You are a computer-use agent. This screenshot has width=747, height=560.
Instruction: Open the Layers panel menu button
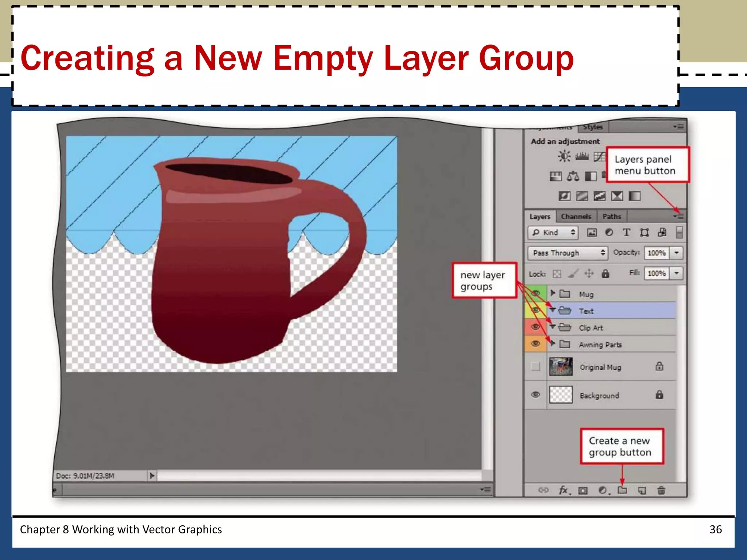[678, 217]
